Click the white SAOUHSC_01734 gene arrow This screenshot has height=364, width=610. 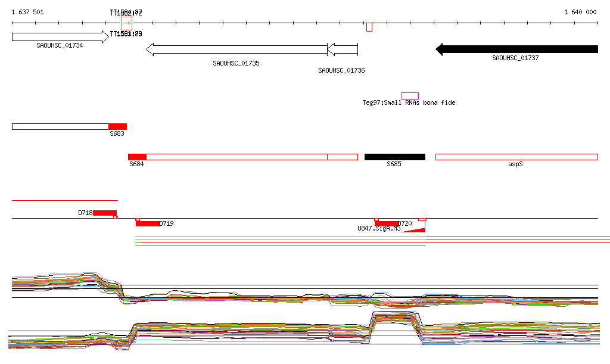click(60, 37)
